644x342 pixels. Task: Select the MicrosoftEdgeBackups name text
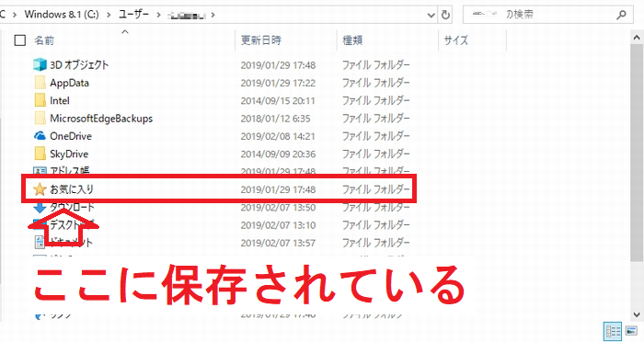(101, 119)
